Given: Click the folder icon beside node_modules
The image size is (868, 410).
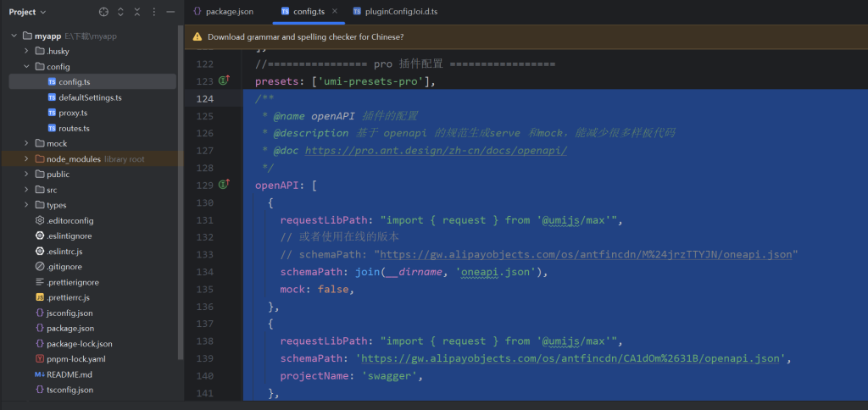Looking at the screenshot, I should (x=40, y=158).
